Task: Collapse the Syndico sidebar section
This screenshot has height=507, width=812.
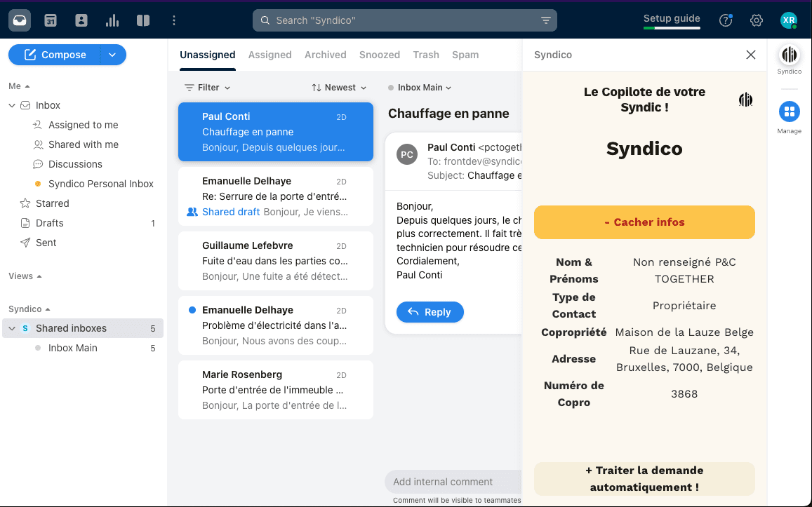Action: click(x=48, y=309)
